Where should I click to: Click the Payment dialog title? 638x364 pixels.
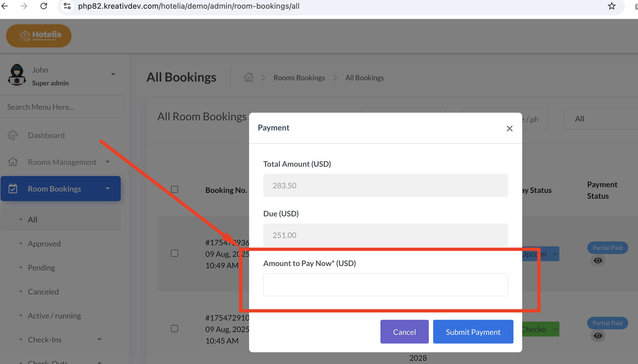(273, 127)
